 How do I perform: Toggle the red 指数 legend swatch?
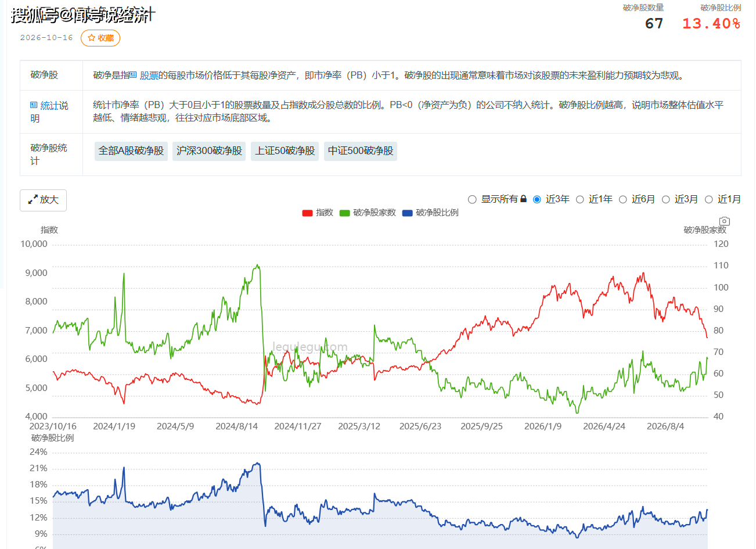(x=308, y=213)
